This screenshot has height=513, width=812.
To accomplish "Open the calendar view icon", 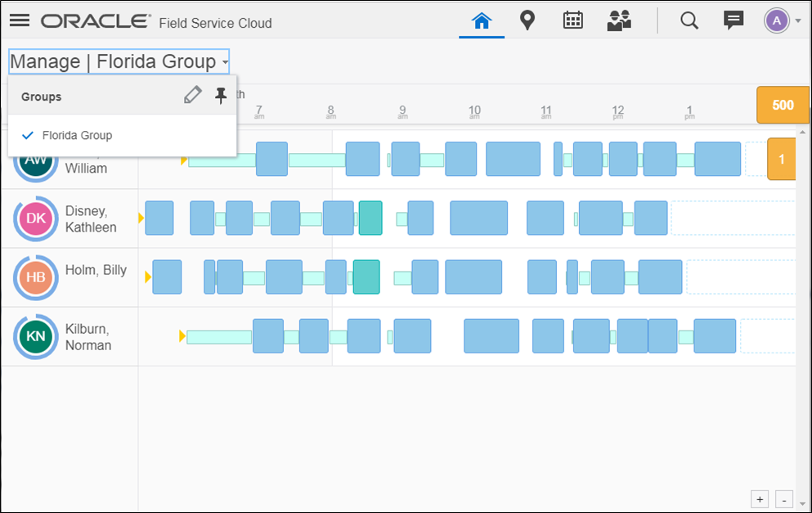I will pos(573,20).
